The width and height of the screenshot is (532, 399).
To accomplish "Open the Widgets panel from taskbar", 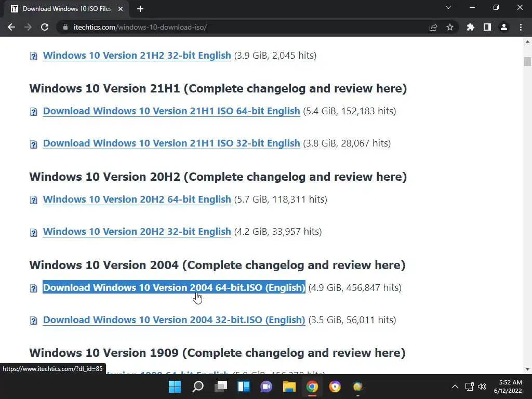I will [244, 387].
